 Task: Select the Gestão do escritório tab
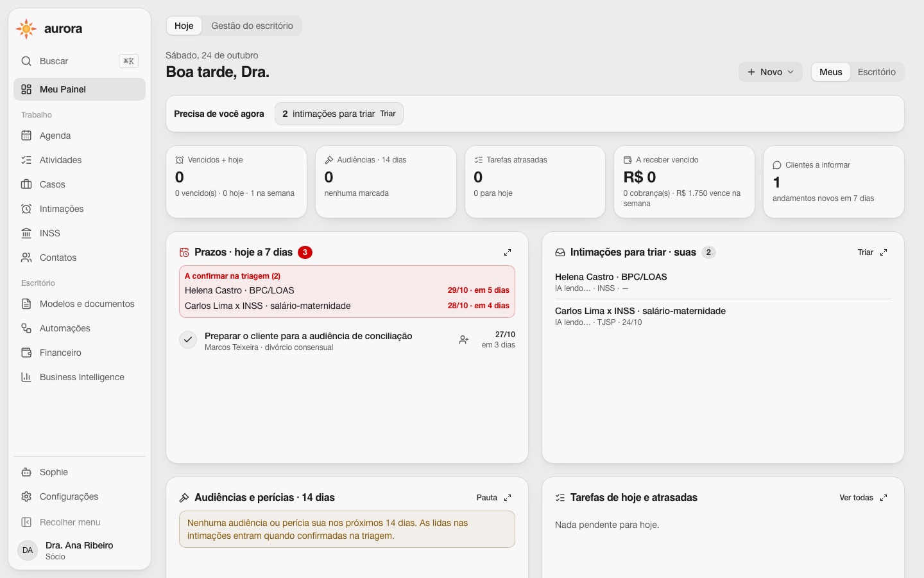point(252,26)
